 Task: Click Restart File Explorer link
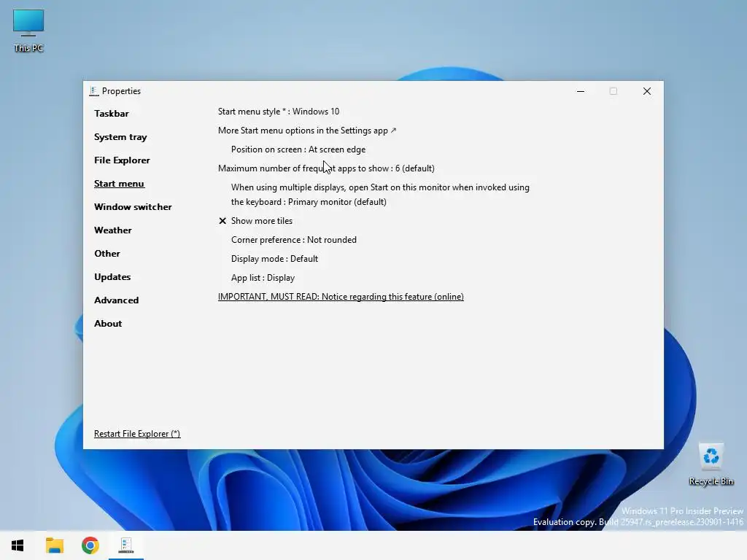[x=137, y=434]
